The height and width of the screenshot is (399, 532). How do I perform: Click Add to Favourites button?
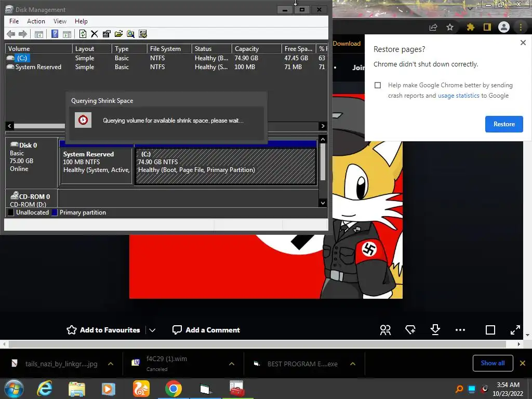click(103, 330)
